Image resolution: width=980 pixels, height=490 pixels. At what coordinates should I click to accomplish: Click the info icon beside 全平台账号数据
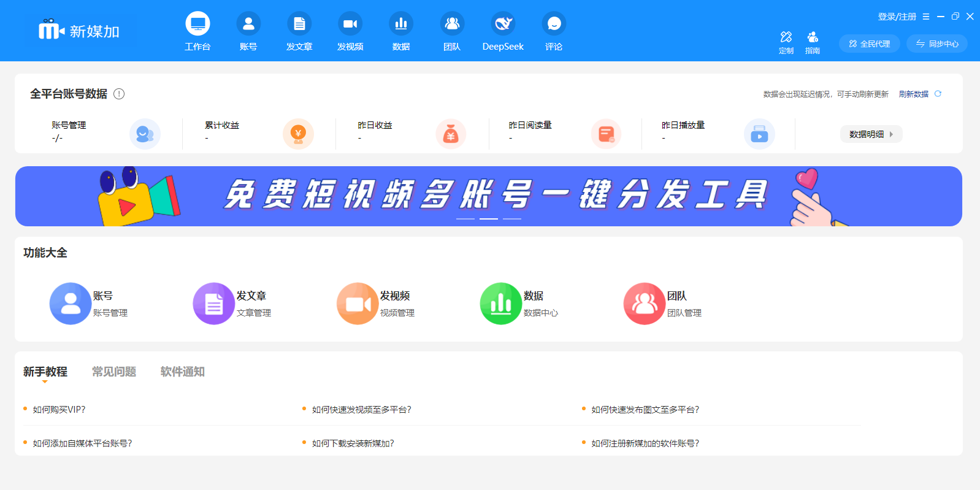click(119, 94)
